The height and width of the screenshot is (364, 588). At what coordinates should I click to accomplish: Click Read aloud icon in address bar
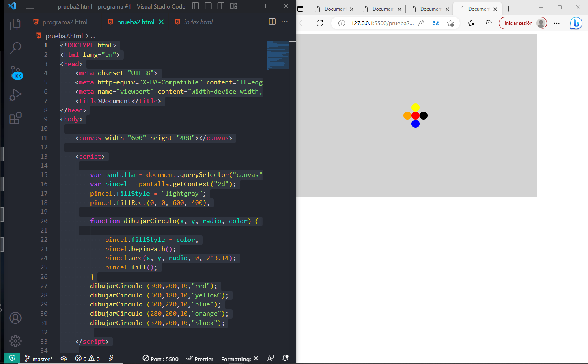tap(422, 23)
